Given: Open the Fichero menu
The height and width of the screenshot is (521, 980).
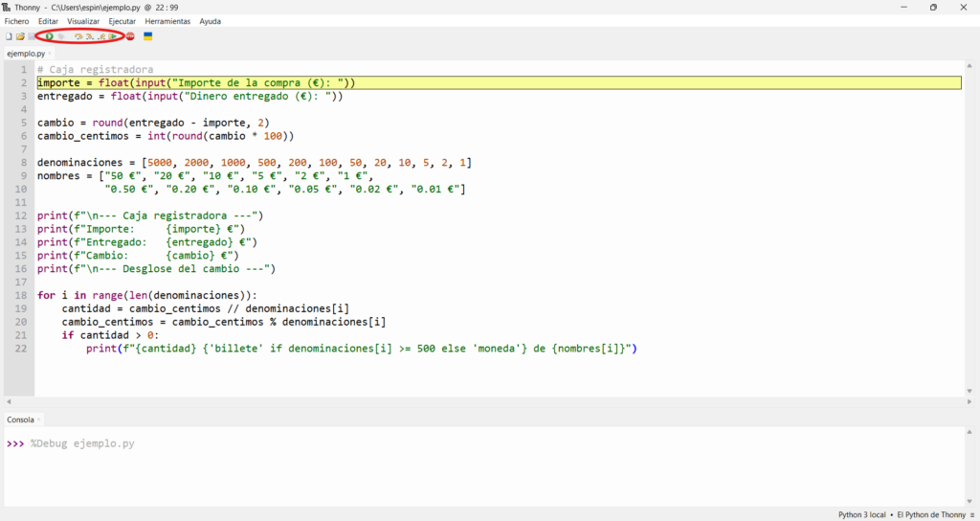Looking at the screenshot, I should click(x=17, y=21).
